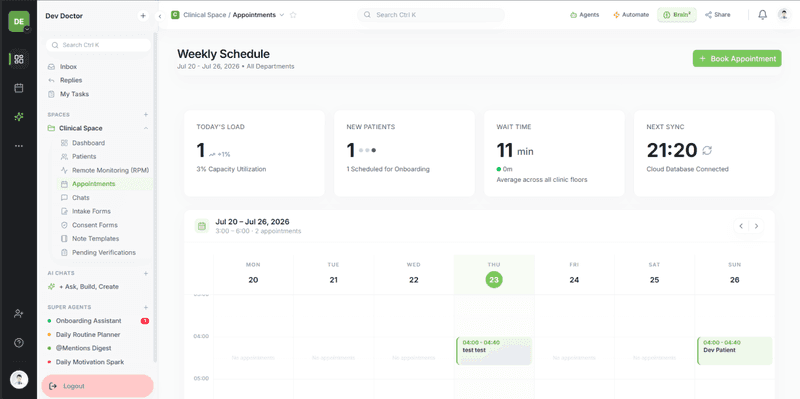Image resolution: width=800 pixels, height=399 pixels.
Task: Open the notifications bell
Action: pos(762,15)
